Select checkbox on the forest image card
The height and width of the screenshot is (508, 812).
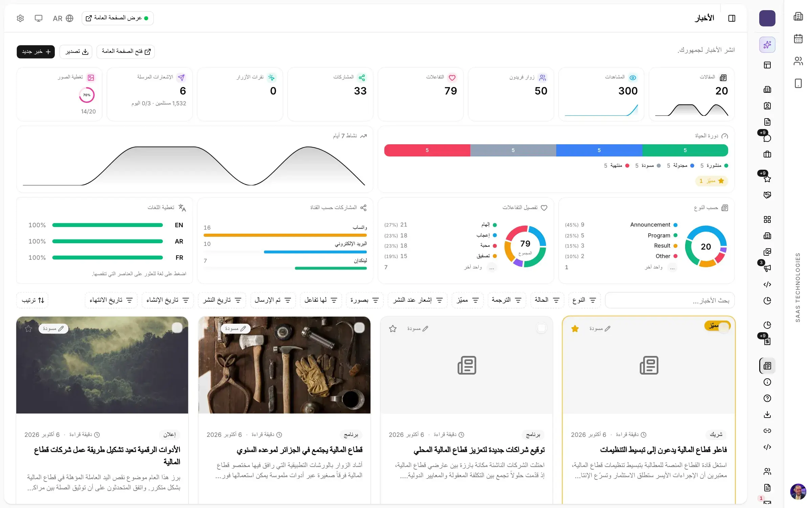177,327
